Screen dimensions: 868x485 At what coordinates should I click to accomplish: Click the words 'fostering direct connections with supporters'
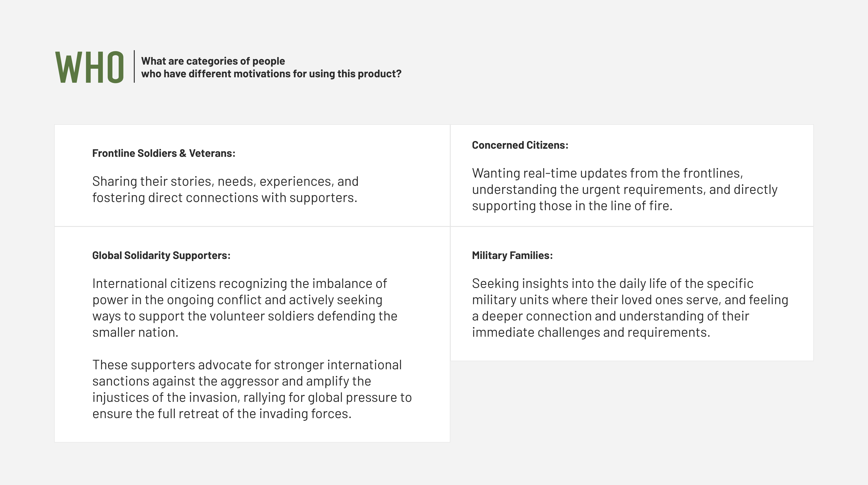click(x=224, y=198)
